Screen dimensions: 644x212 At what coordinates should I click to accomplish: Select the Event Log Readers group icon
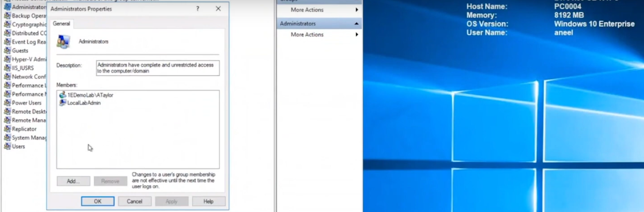pos(7,42)
